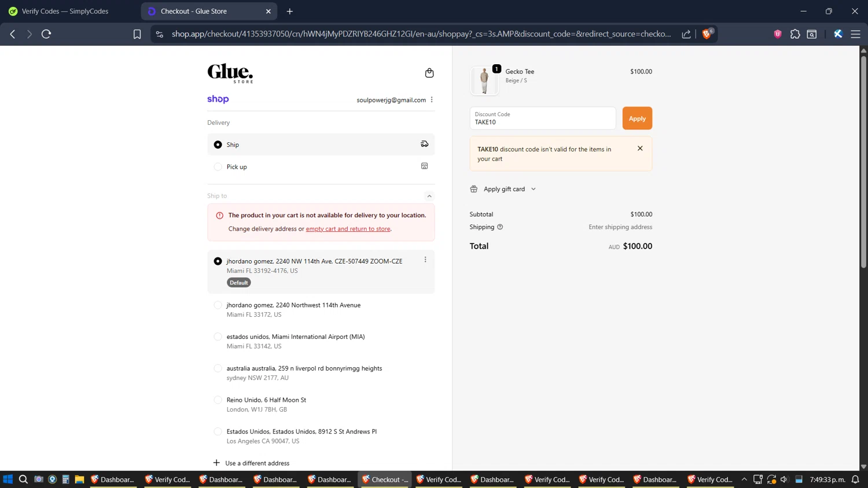The width and height of the screenshot is (868, 488).
Task: Open Brave Shields icon
Action: (x=707, y=34)
